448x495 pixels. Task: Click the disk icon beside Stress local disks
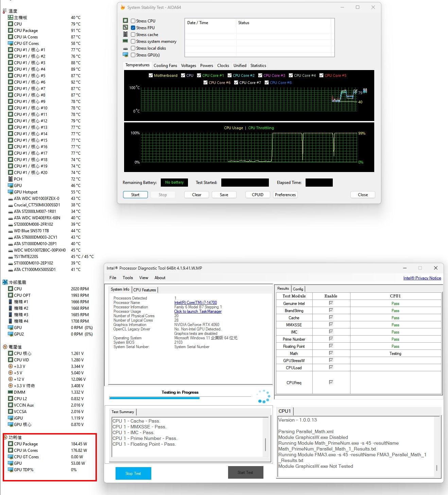[x=125, y=48]
